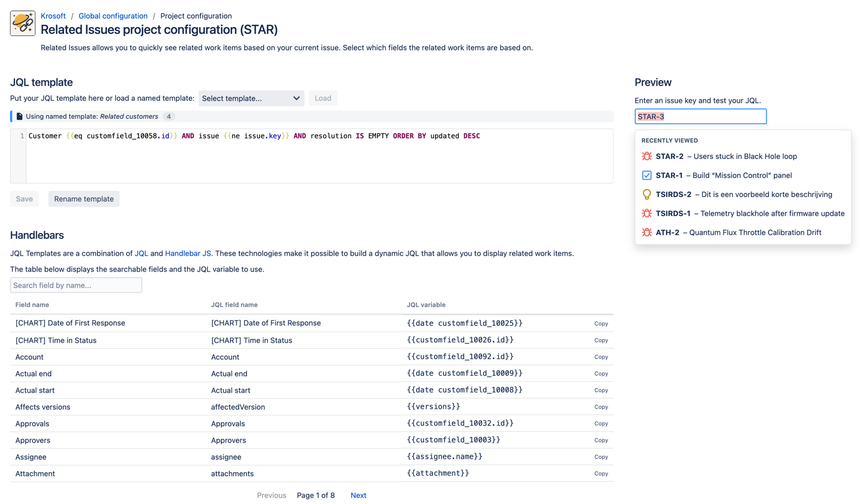
Task: Navigate to Global configuration breadcrumb
Action: tap(113, 16)
